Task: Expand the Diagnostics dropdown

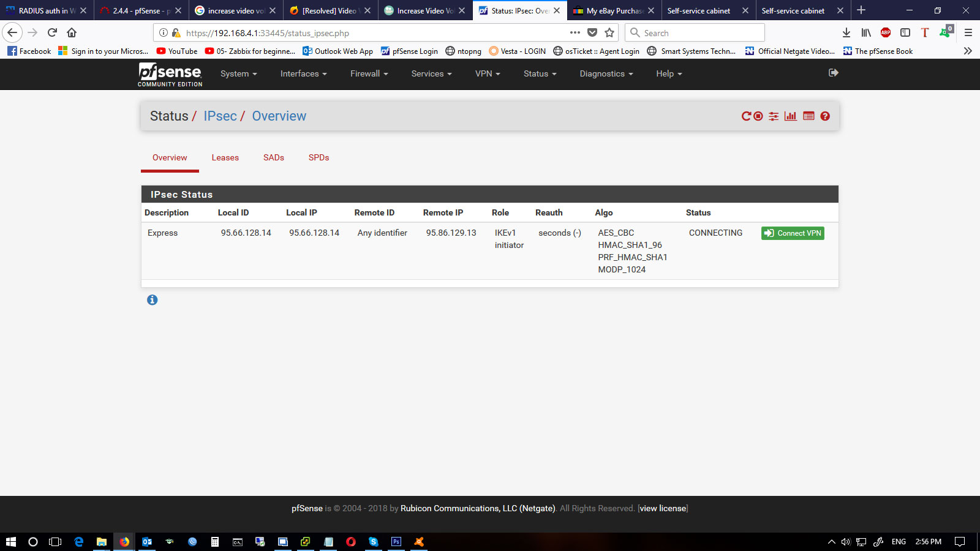Action: (x=606, y=73)
